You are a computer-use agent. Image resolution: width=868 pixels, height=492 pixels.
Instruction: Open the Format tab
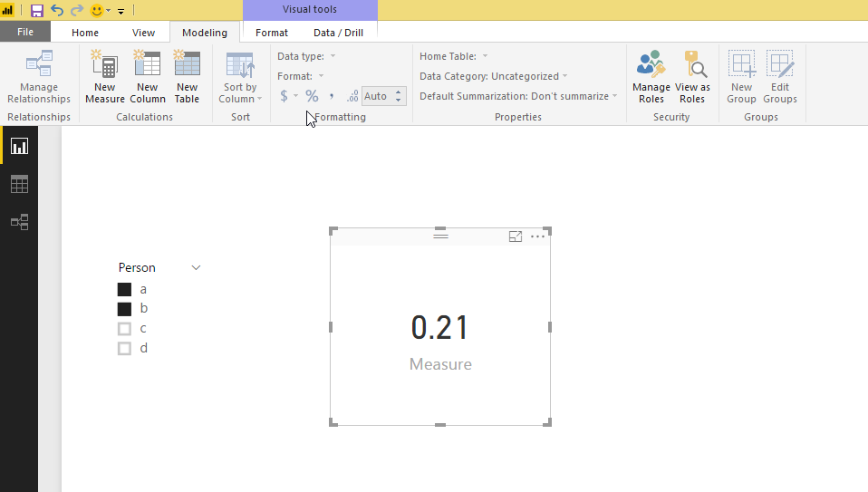click(272, 33)
